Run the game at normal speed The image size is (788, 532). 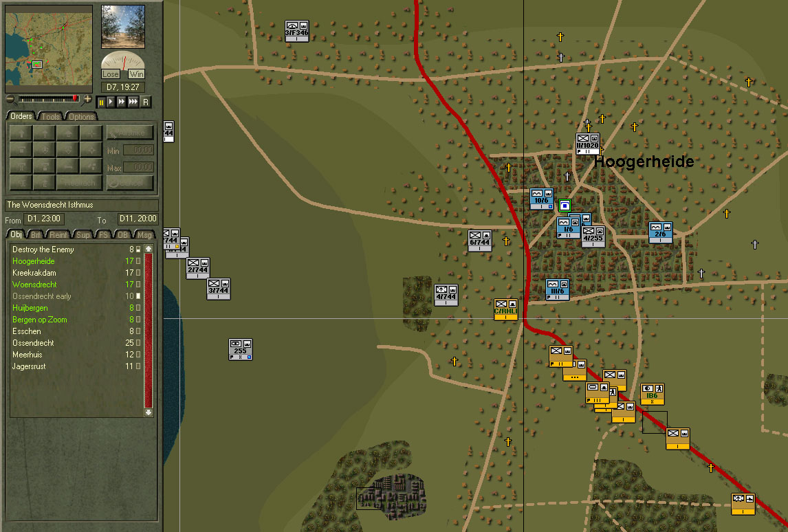click(111, 102)
